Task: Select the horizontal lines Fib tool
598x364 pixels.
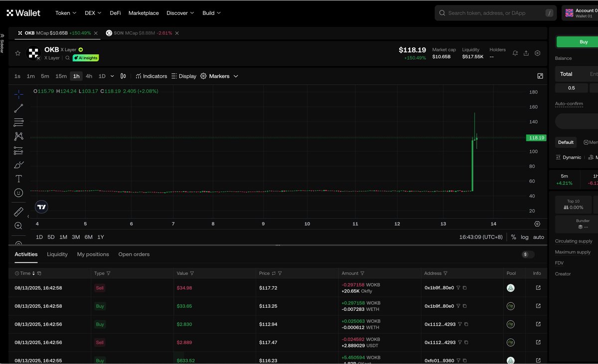Action: (18, 122)
